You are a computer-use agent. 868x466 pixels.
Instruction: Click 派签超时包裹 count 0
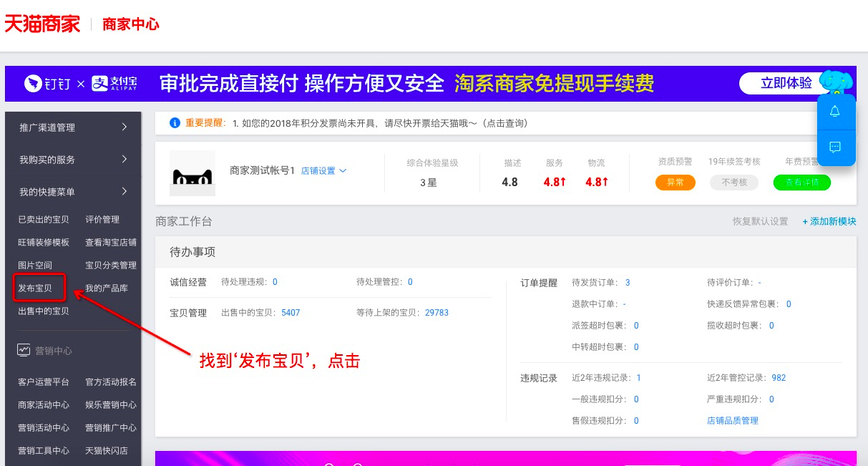pos(636,326)
